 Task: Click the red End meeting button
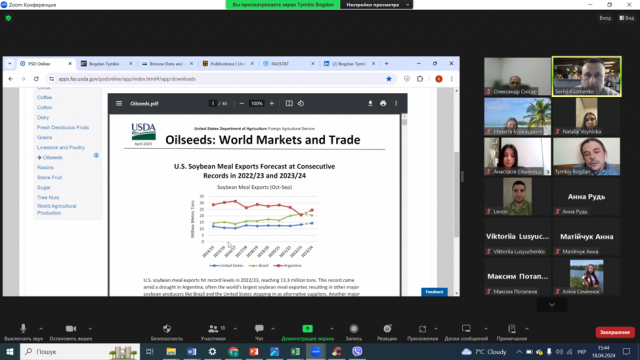click(x=615, y=332)
